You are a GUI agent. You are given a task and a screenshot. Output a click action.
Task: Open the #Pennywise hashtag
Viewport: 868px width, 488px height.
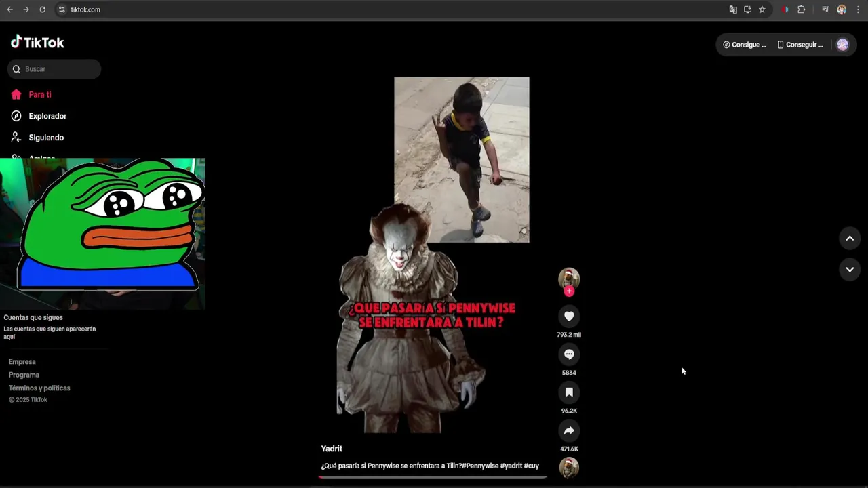tap(480, 466)
